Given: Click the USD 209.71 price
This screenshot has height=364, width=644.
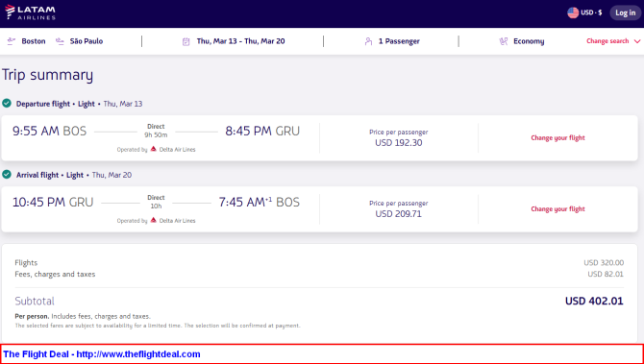Looking at the screenshot, I should pos(398,214).
